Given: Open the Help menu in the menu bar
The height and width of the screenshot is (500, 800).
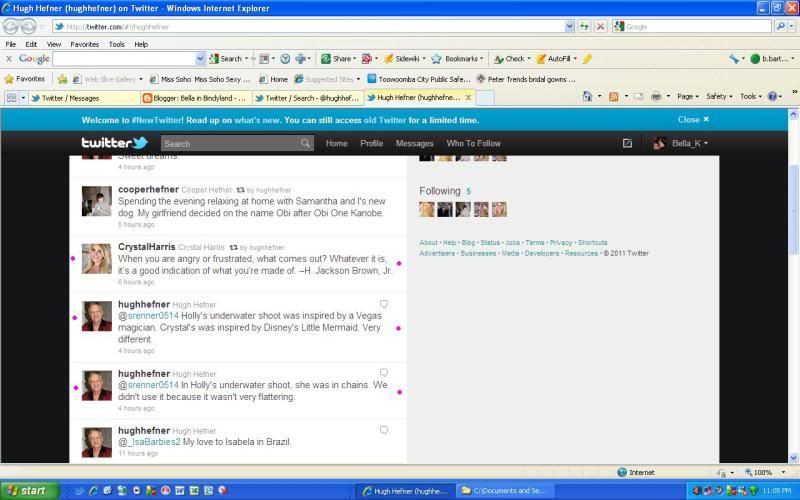Looking at the screenshot, I should (x=141, y=44).
